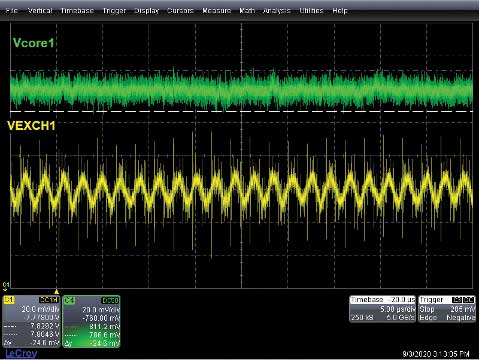The image size is (480, 360).
Task: Click the yellow trigger position marker triangle
Action: [56, 292]
